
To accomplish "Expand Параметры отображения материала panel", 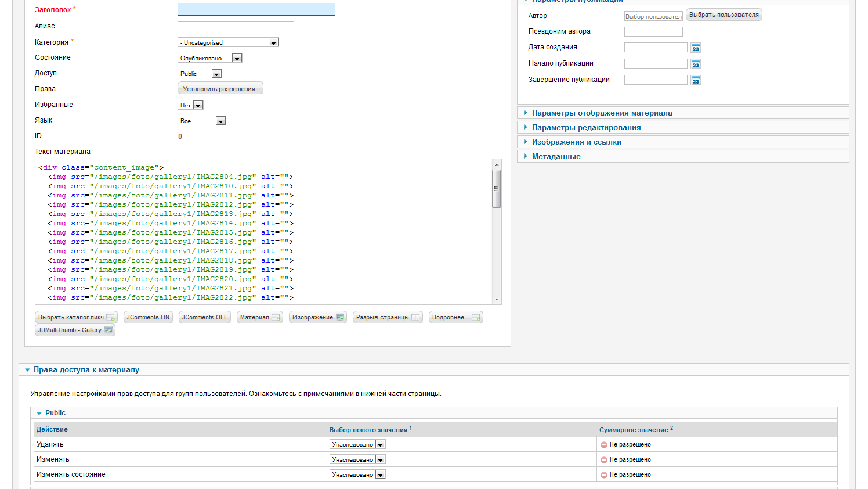I will click(602, 113).
